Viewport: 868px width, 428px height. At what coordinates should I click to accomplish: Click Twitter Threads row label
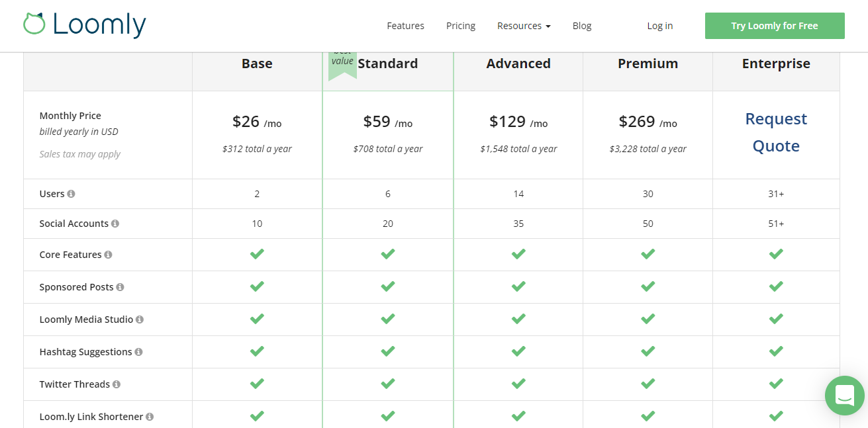75,384
